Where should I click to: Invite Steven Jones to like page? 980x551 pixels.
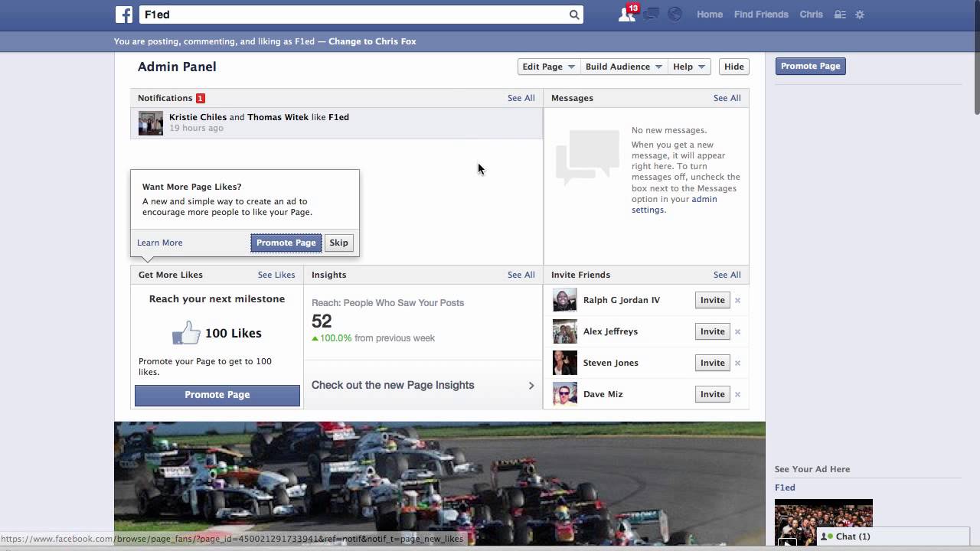coord(712,363)
